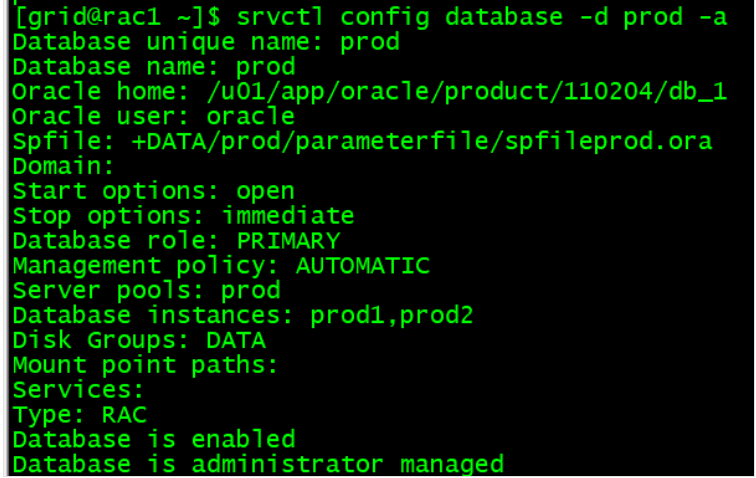Click the 'Server pools: prod' line
Image resolution: width=756 pixels, height=478 pixels.
coord(147,291)
